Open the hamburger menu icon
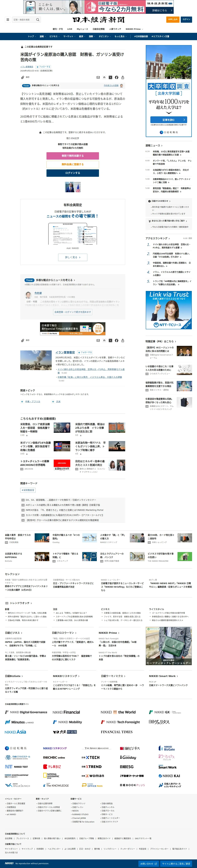197x868 pixels. point(8,19)
